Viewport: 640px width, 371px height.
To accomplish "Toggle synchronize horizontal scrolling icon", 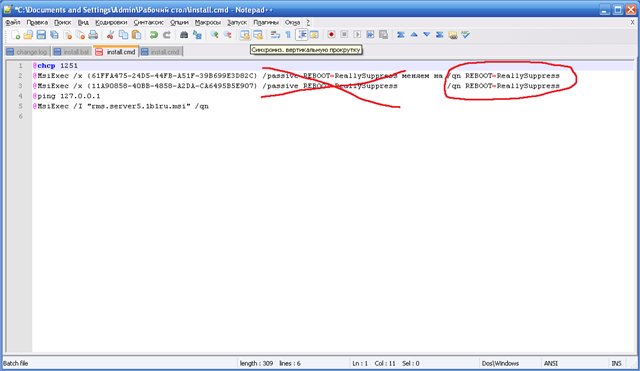I will [x=258, y=35].
